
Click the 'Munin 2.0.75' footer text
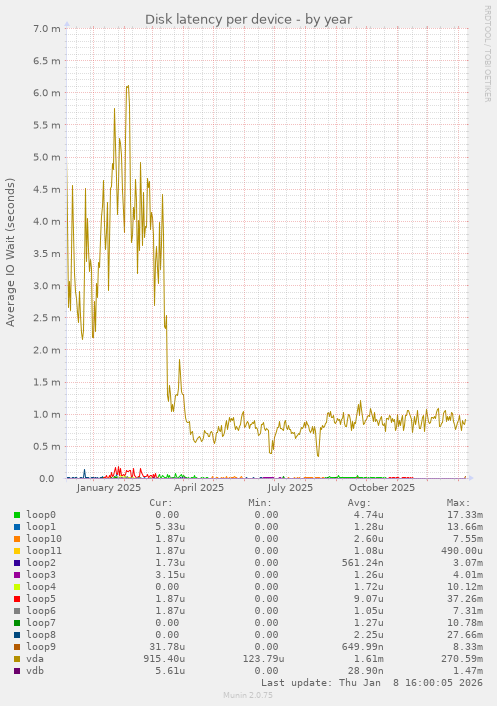coord(248,695)
